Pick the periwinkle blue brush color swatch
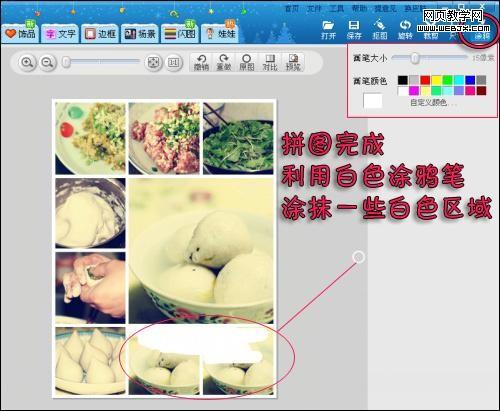 click(x=459, y=91)
